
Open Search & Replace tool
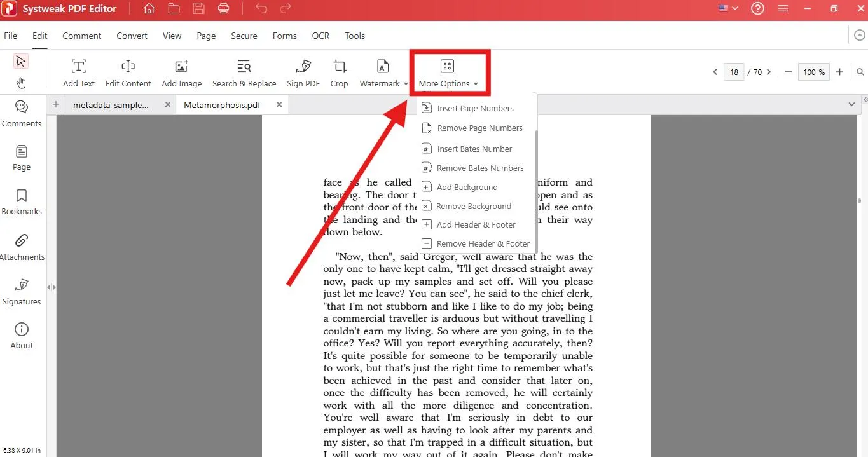pos(244,73)
